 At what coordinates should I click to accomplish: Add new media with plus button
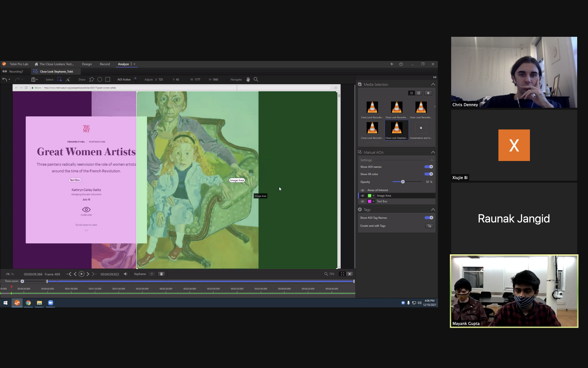428,93
